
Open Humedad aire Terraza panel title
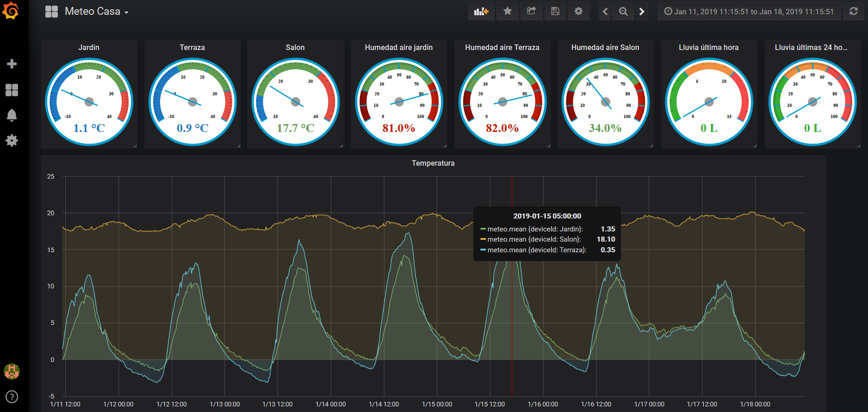coord(502,47)
